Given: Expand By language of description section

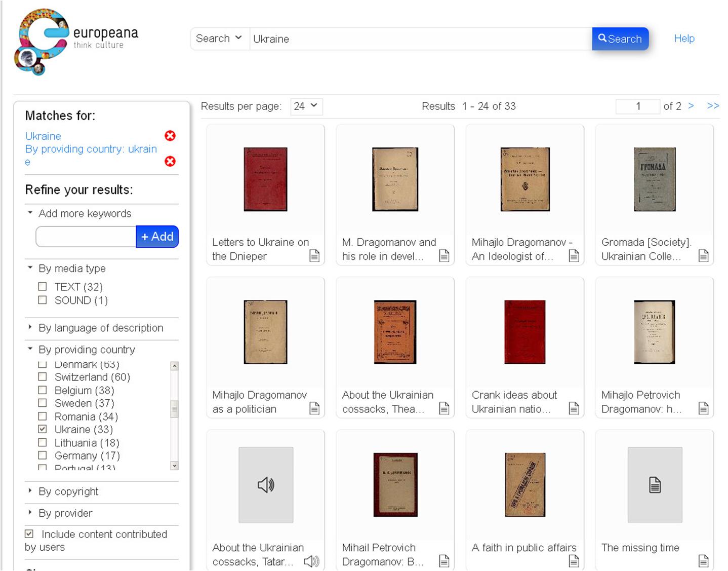Looking at the screenshot, I should click(x=101, y=328).
